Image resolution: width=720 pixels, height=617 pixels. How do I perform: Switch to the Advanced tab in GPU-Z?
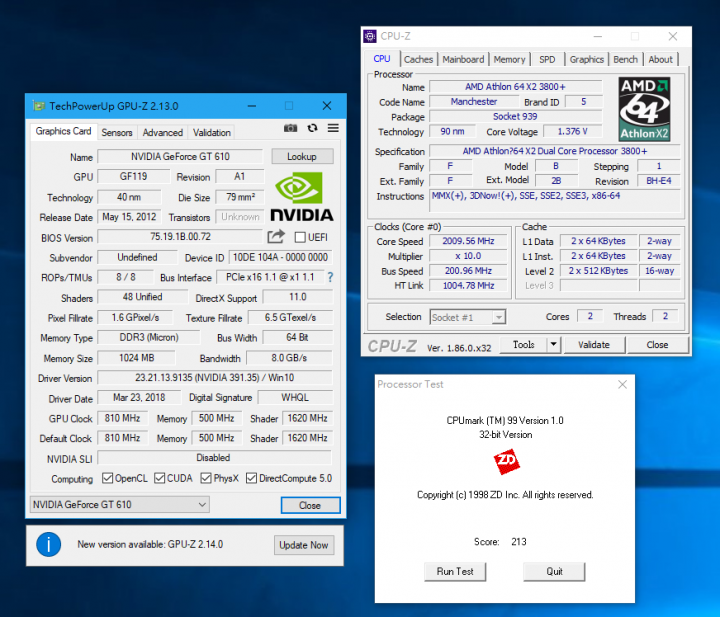coord(163,133)
